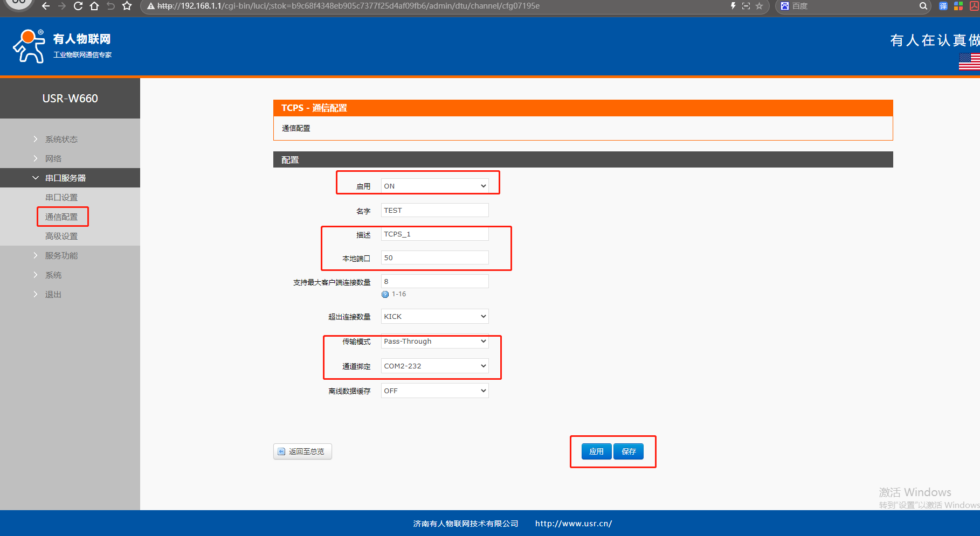Open the 启用 ON dropdown
Screen dimensions: 980x536
pos(434,186)
